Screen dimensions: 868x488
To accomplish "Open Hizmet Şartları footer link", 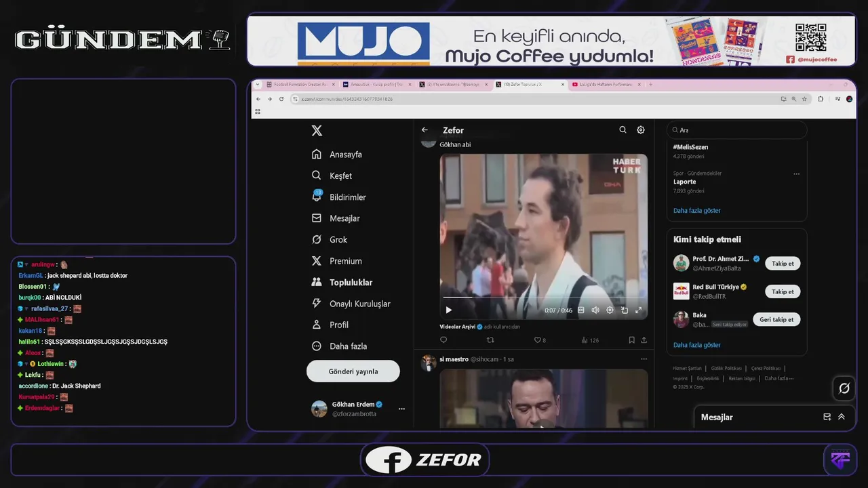I will (x=687, y=368).
